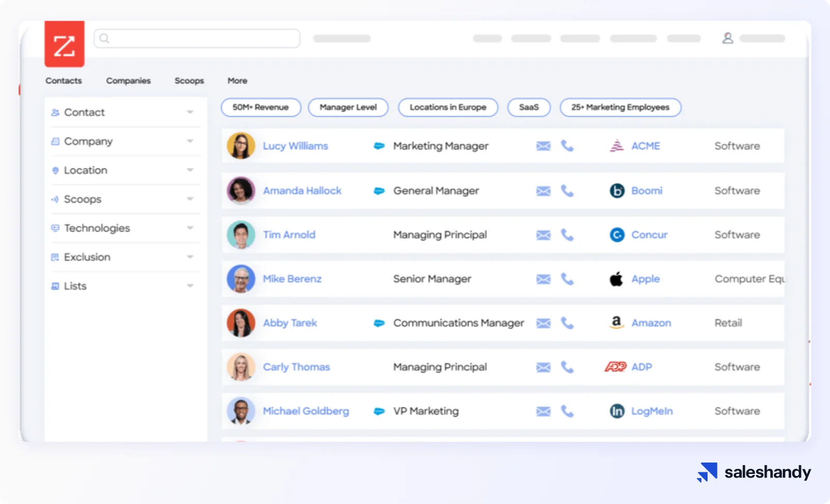Viewport: 830px width, 504px height.
Task: Toggle the Manager Level filter chip
Action: (348, 107)
